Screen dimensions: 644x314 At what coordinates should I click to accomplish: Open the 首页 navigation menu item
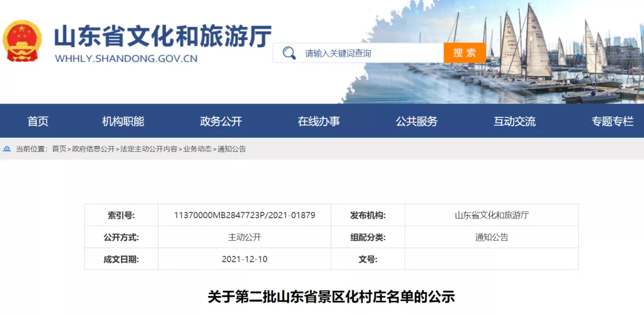point(38,121)
